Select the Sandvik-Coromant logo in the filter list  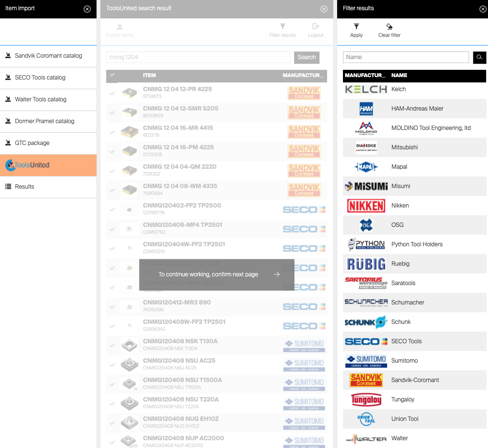(x=366, y=380)
